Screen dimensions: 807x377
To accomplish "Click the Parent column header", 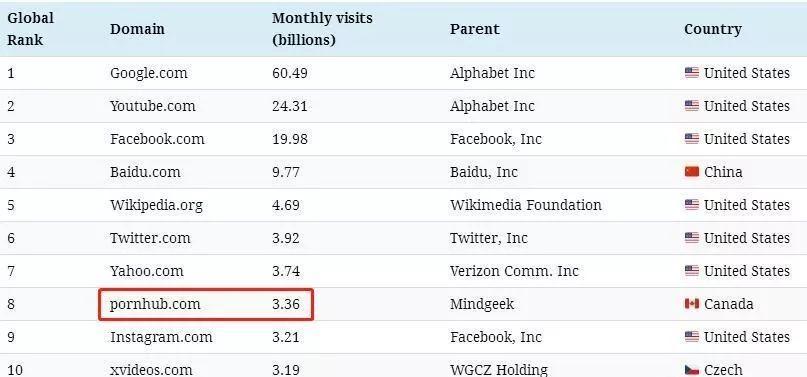I will click(475, 29).
